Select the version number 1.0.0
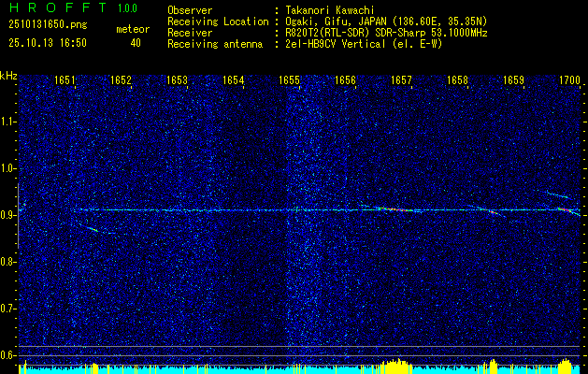Screen dimensions: 588x374 coord(127,7)
